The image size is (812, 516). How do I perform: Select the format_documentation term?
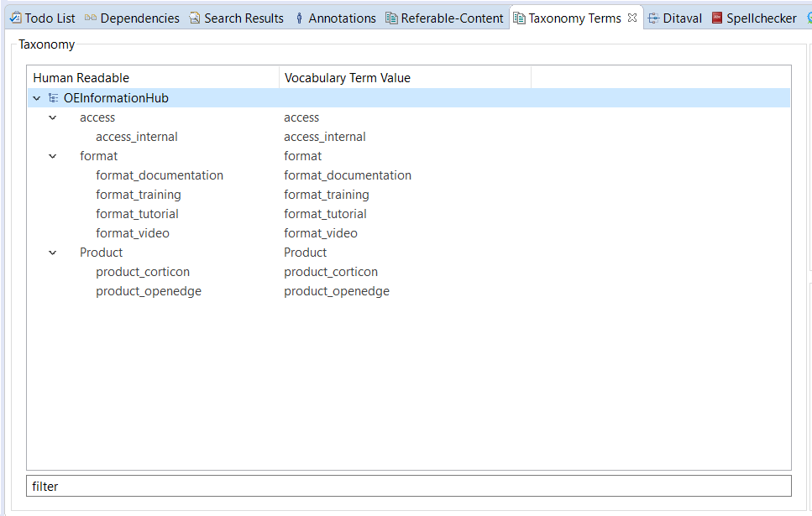(x=160, y=175)
